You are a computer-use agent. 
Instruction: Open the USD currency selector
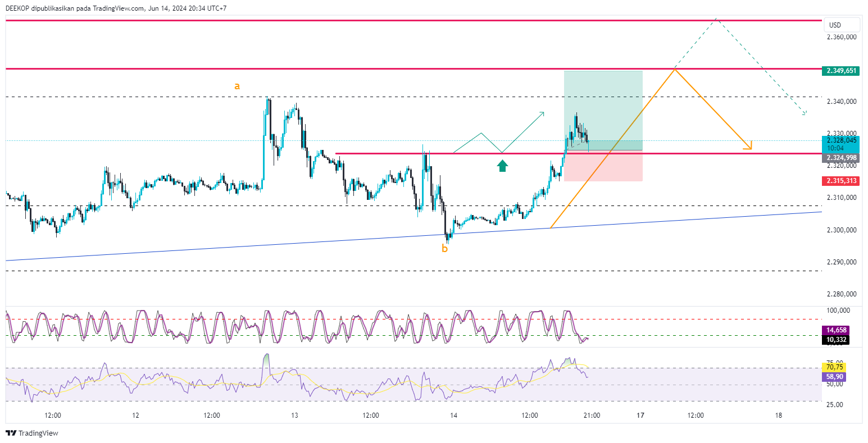coord(841,25)
